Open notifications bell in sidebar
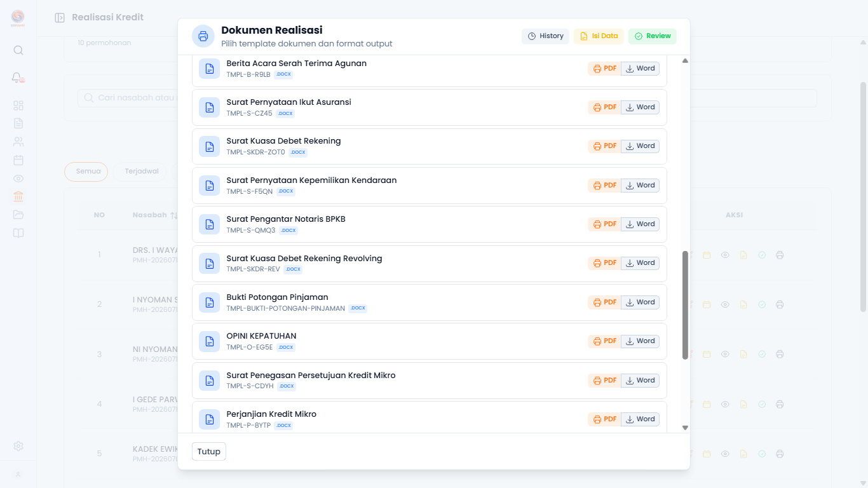 [18, 78]
